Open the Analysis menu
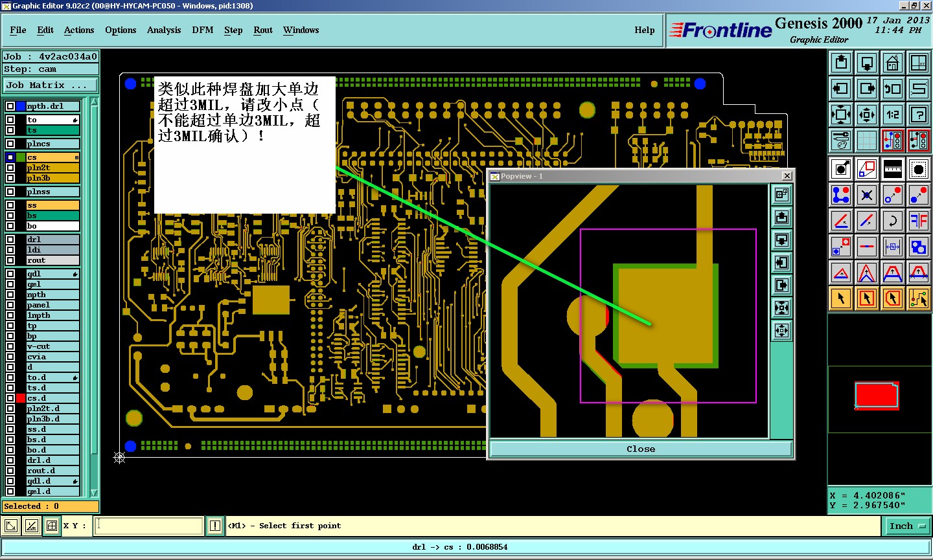This screenshot has height=560, width=933. [x=164, y=30]
